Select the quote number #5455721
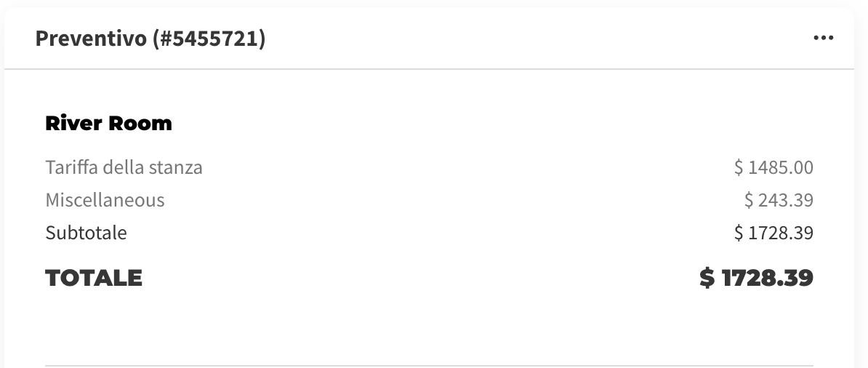The image size is (868, 368). coord(209,39)
